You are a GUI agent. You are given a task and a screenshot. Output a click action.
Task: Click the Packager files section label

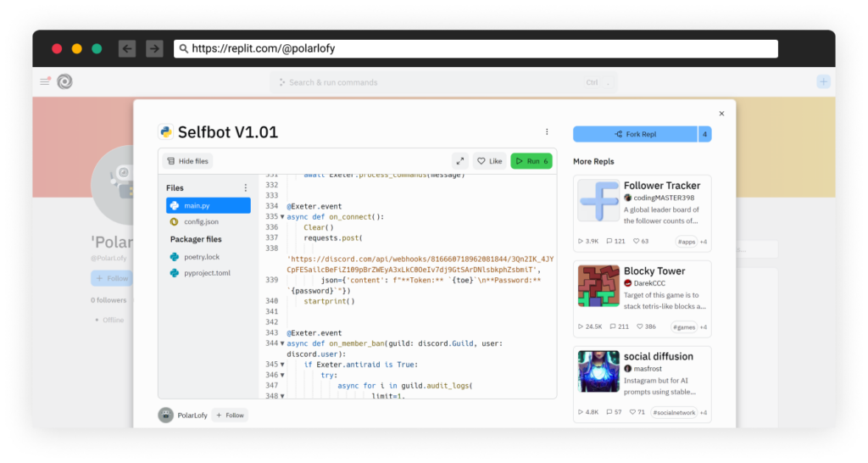point(196,239)
